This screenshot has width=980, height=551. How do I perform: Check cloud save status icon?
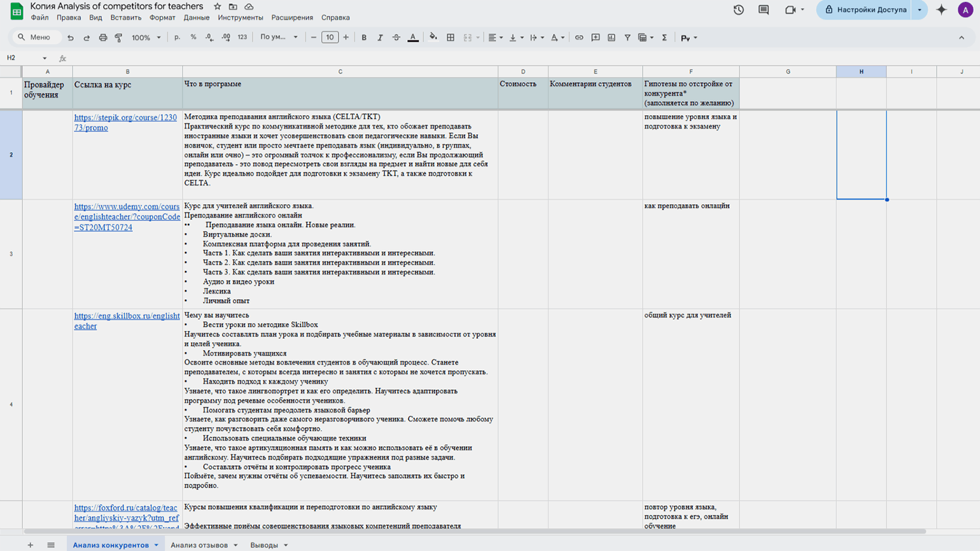pos(249,6)
